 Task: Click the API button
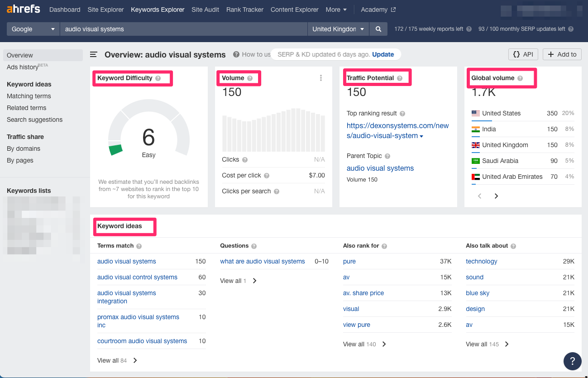(523, 54)
